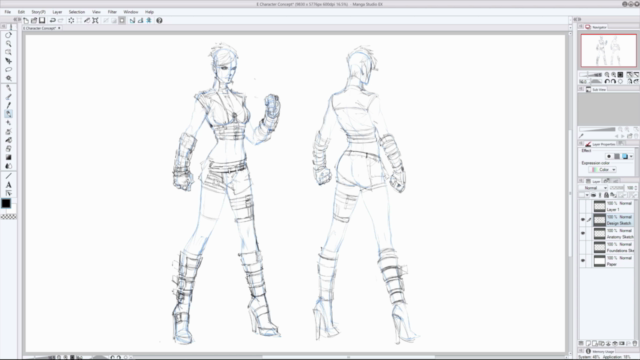Select the currently highlighted pencil tool
Image resolution: width=640 pixels, height=360 pixels.
[x=8, y=114]
